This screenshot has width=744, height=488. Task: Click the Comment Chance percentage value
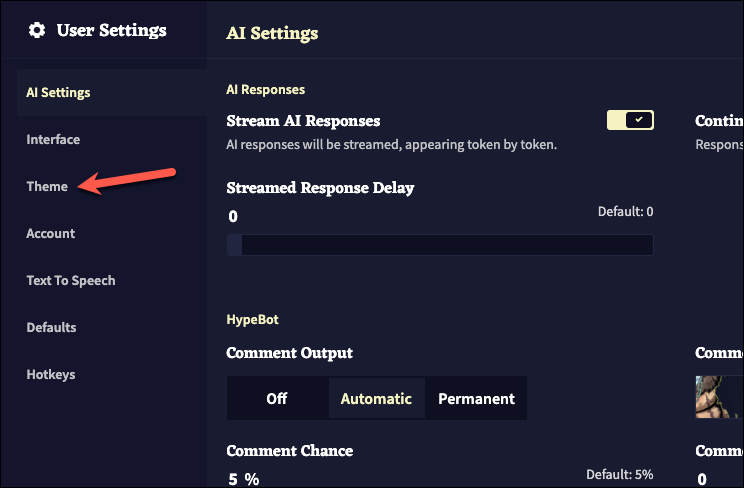click(243, 479)
